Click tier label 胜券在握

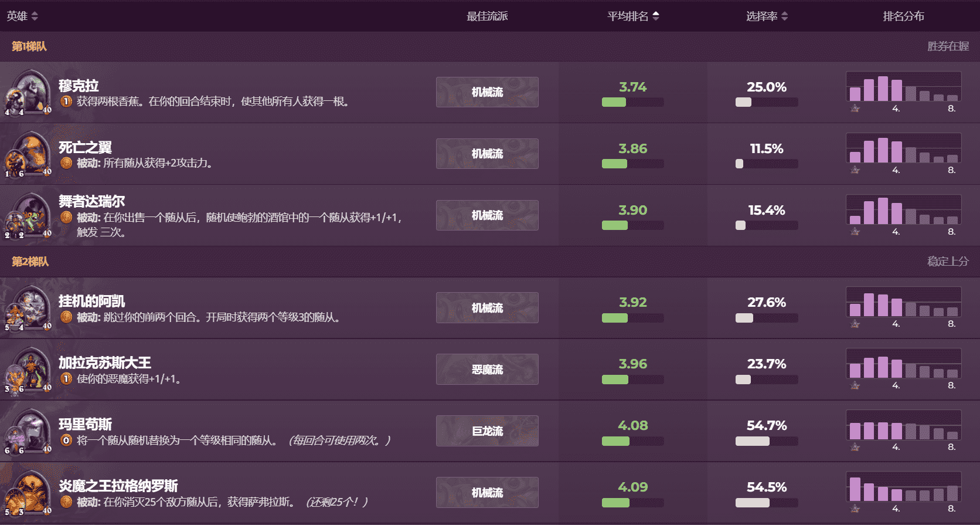point(948,46)
